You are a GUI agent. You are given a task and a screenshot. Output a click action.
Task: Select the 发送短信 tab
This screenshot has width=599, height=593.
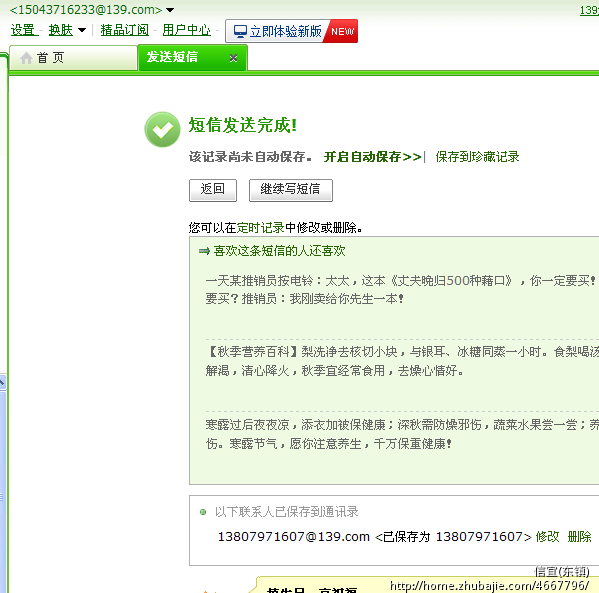tap(193, 58)
